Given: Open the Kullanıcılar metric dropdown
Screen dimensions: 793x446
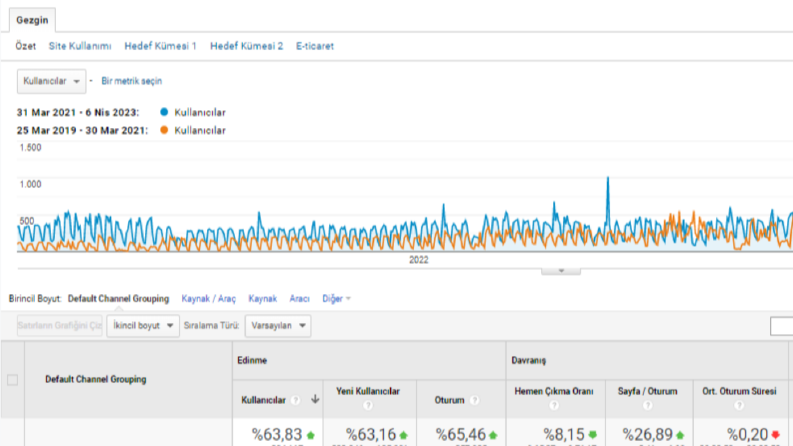Looking at the screenshot, I should click(52, 81).
